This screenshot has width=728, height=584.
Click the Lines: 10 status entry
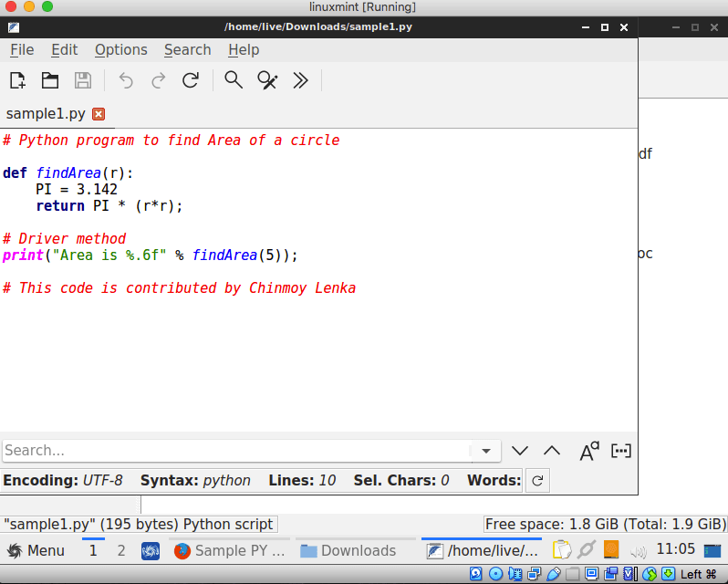[x=302, y=480]
